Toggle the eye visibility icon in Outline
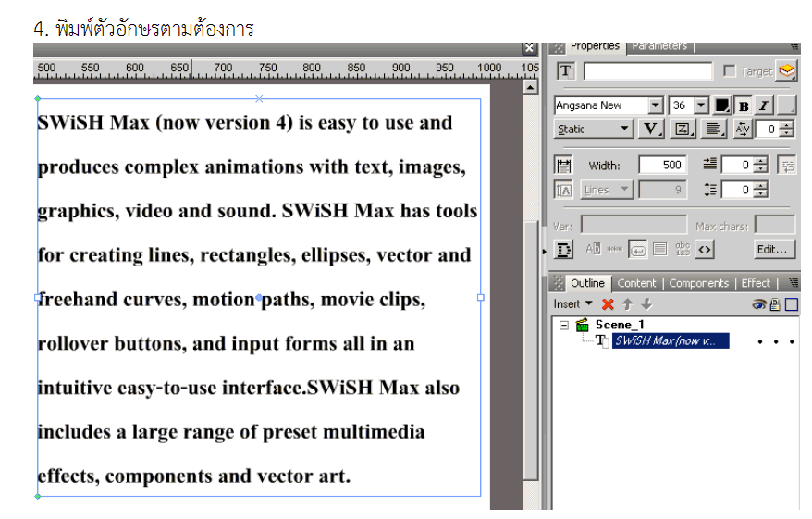812x519 pixels. (759, 304)
